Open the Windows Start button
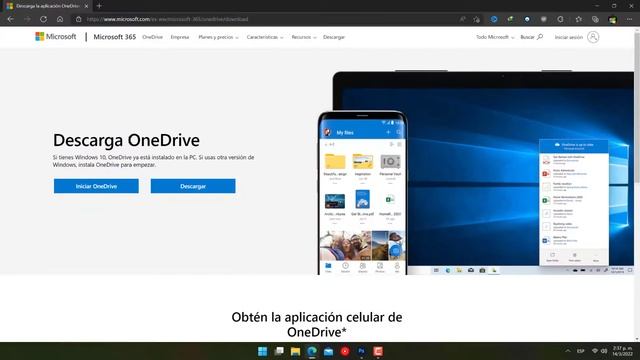 point(262,351)
